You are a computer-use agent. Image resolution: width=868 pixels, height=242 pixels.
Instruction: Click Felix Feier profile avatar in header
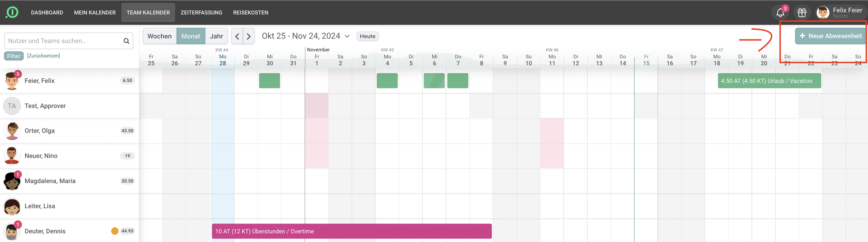822,13
